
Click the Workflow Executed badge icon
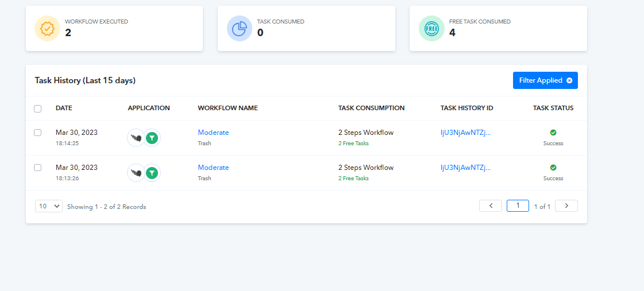point(47,28)
